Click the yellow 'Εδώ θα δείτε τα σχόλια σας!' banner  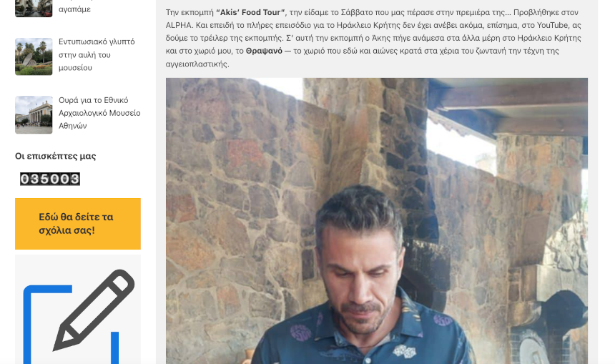click(78, 224)
